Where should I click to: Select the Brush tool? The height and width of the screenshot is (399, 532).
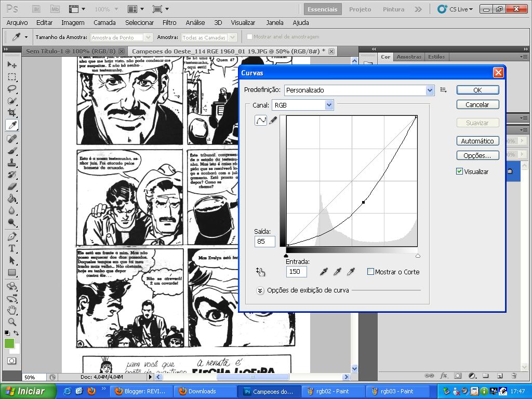click(x=12, y=150)
